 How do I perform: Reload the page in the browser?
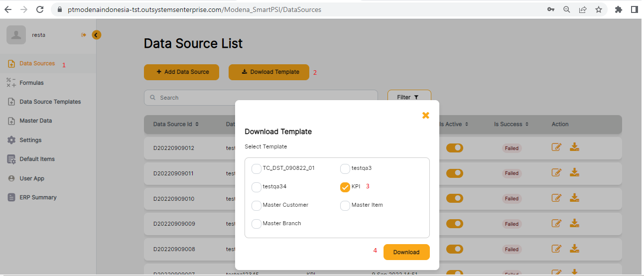(40, 9)
